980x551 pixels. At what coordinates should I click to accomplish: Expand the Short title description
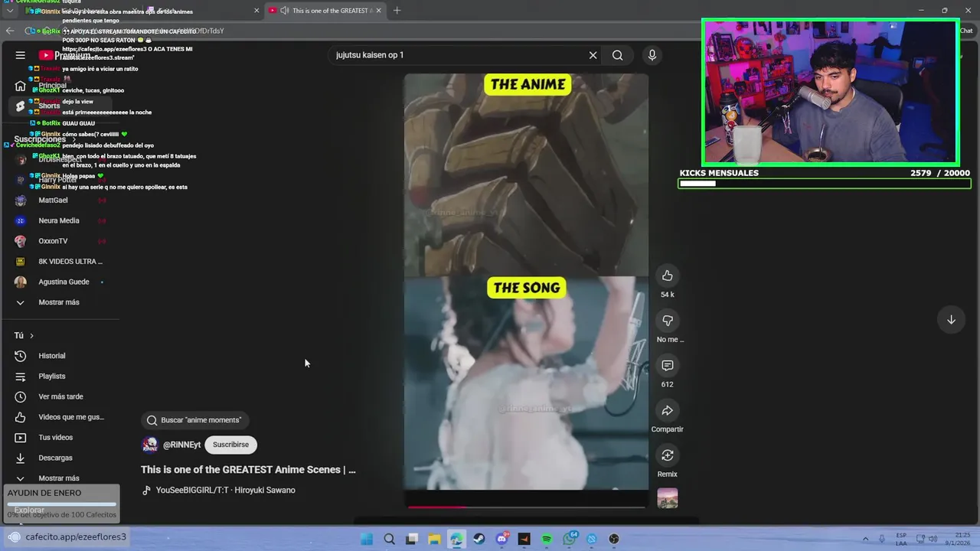tap(248, 470)
